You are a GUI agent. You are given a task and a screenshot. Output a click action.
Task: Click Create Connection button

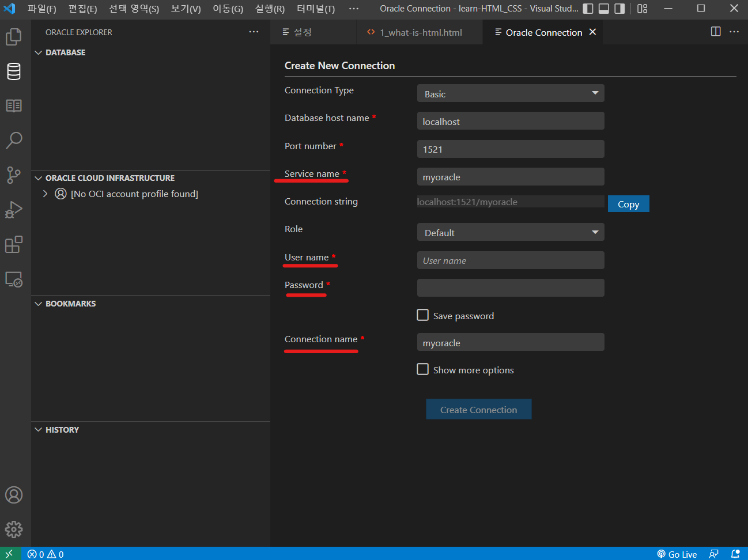(478, 409)
